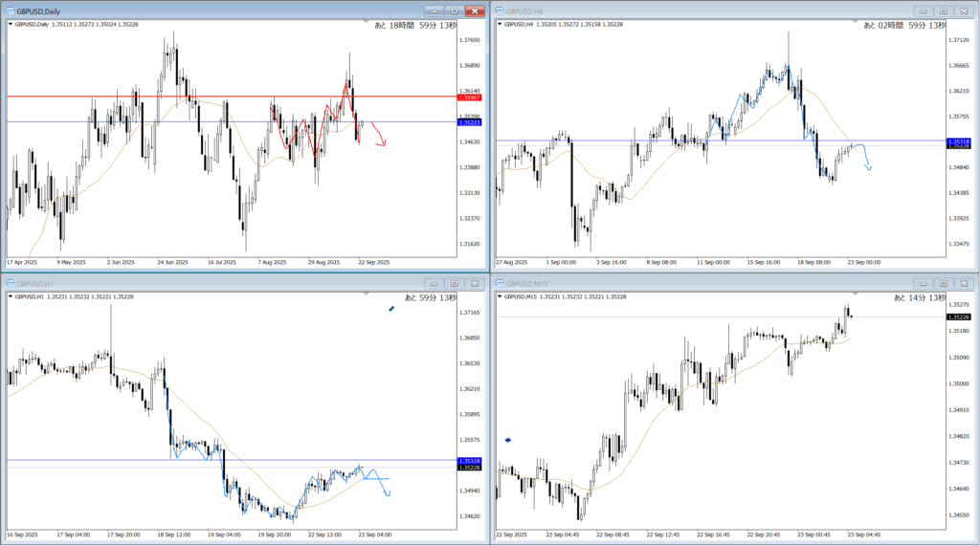The width and height of the screenshot is (980, 546).
Task: Close the GBPUSD,H1 chart window
Action: (476, 284)
